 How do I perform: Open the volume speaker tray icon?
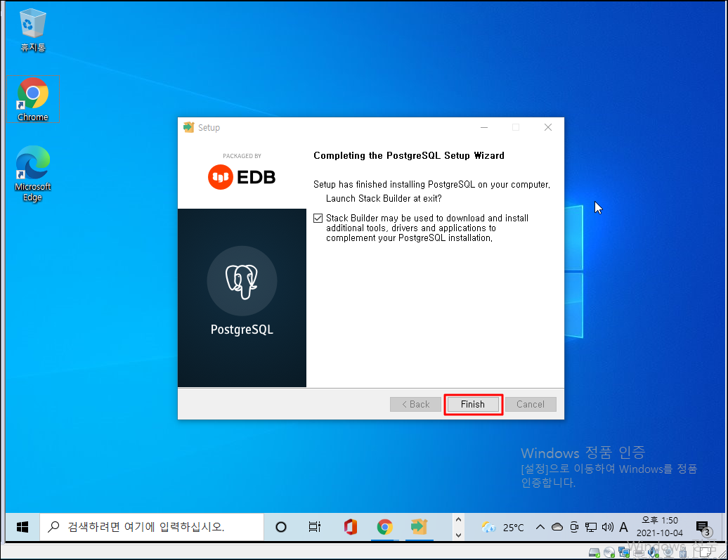607,527
